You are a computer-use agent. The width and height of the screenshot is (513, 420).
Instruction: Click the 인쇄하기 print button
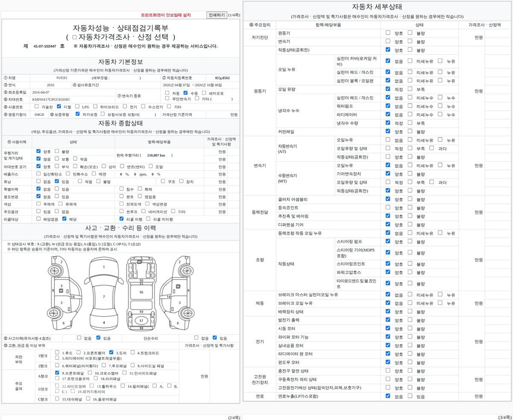click(x=216, y=15)
